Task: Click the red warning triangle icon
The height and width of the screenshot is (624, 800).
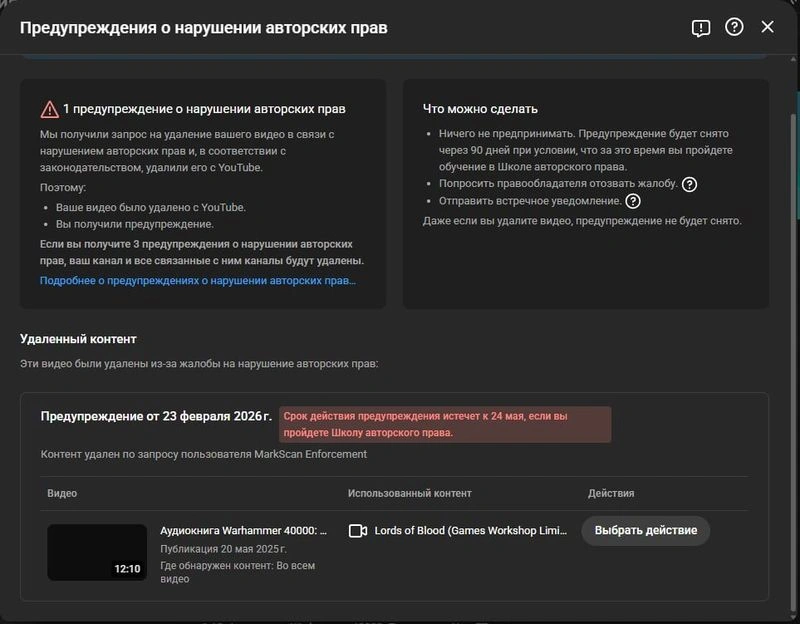Action: (x=49, y=109)
